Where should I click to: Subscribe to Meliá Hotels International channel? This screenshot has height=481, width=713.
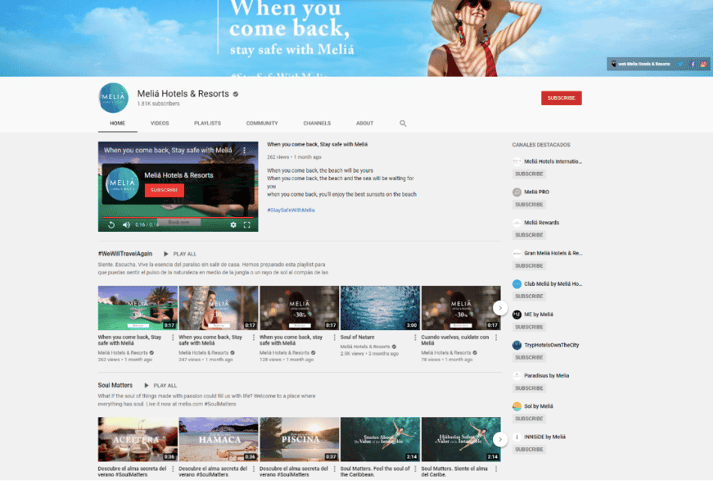coord(529,174)
